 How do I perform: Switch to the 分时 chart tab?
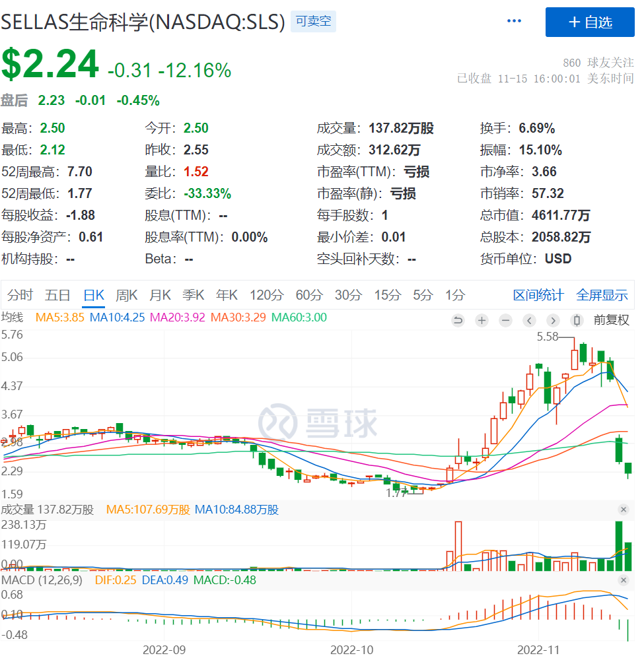click(20, 295)
